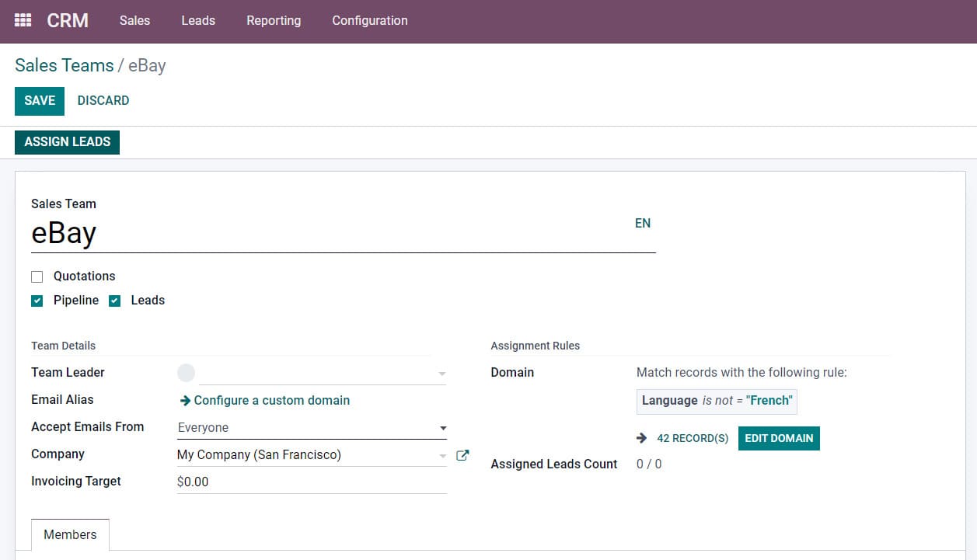Uncheck the Pipeline checkbox
977x560 pixels.
[37, 301]
